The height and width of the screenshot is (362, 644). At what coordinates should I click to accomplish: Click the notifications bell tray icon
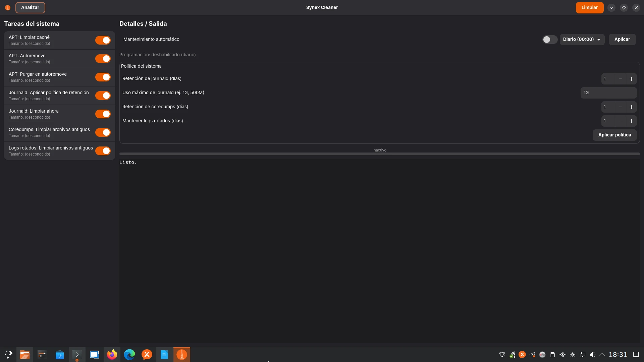(502, 355)
